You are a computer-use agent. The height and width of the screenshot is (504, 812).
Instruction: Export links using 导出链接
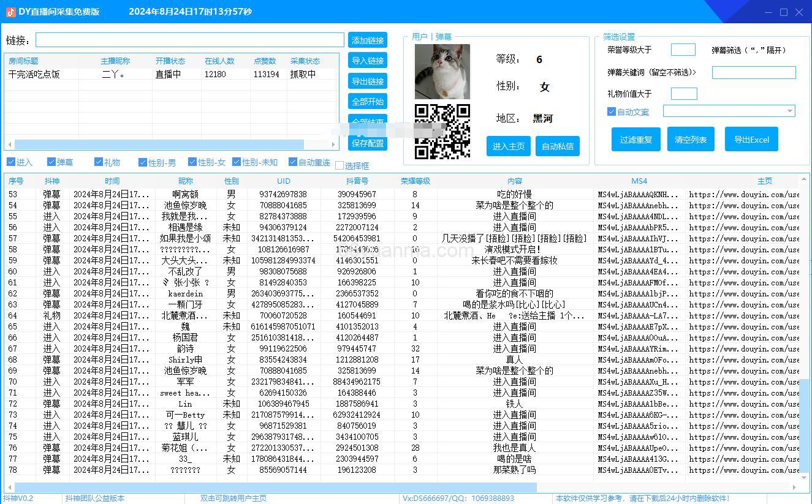point(367,80)
